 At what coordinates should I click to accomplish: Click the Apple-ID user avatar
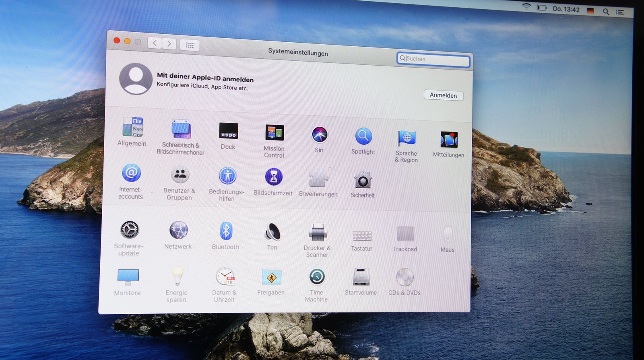point(136,79)
